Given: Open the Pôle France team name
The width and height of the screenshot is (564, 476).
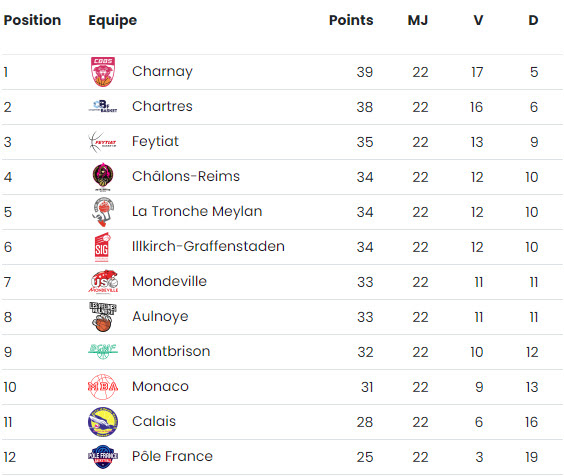Looking at the screenshot, I should (172, 456).
